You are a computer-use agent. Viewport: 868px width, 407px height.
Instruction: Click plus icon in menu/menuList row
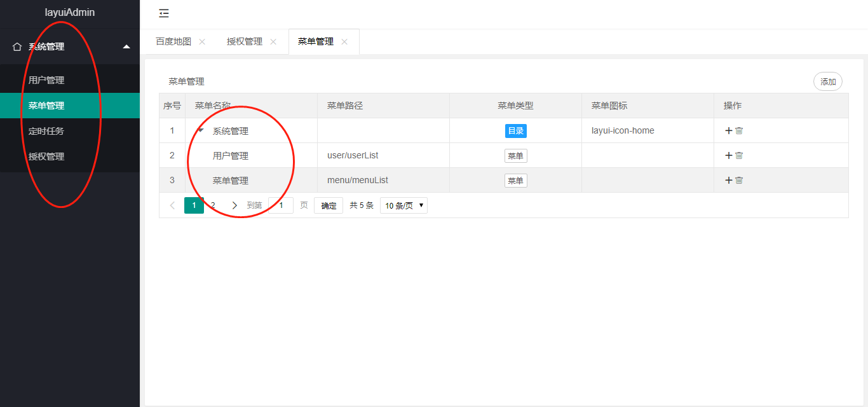click(728, 180)
